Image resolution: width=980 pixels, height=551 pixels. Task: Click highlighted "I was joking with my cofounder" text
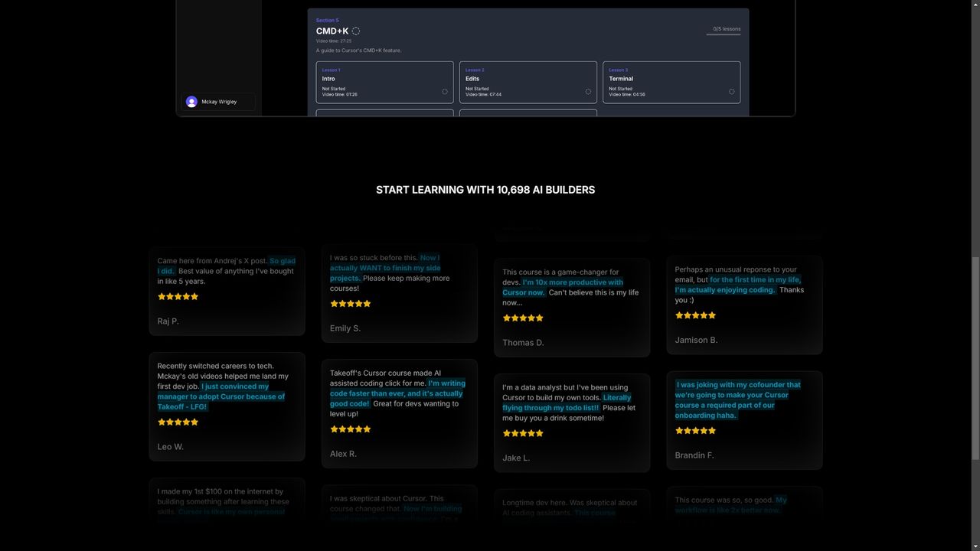coord(738,385)
